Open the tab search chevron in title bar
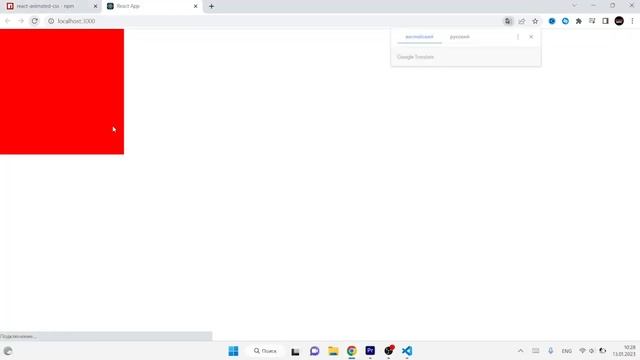640x360 pixels. tap(574, 5)
